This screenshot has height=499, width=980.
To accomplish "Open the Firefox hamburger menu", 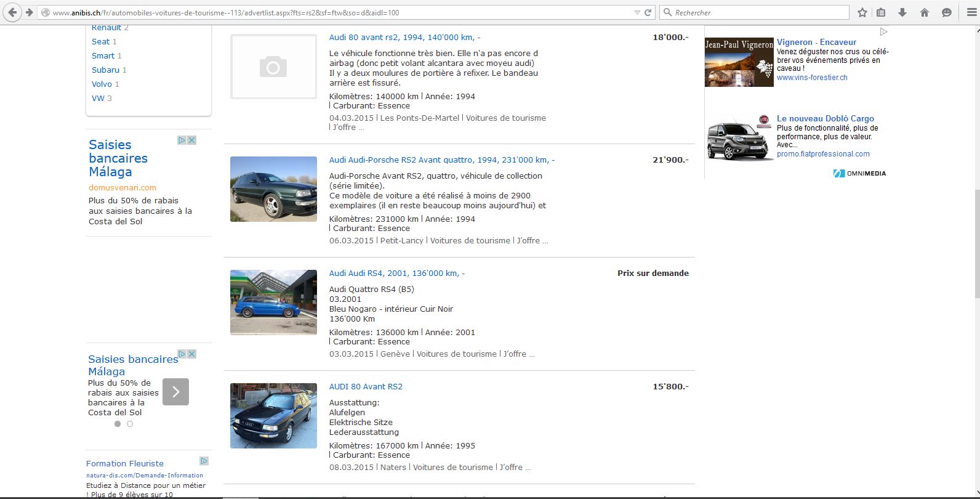I will point(968,12).
